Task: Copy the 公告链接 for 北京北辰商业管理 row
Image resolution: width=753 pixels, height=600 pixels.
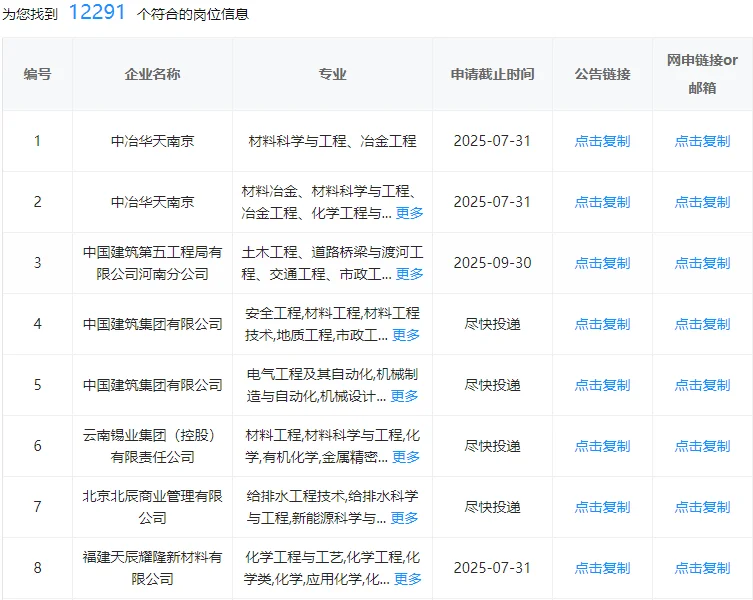Action: 602,507
